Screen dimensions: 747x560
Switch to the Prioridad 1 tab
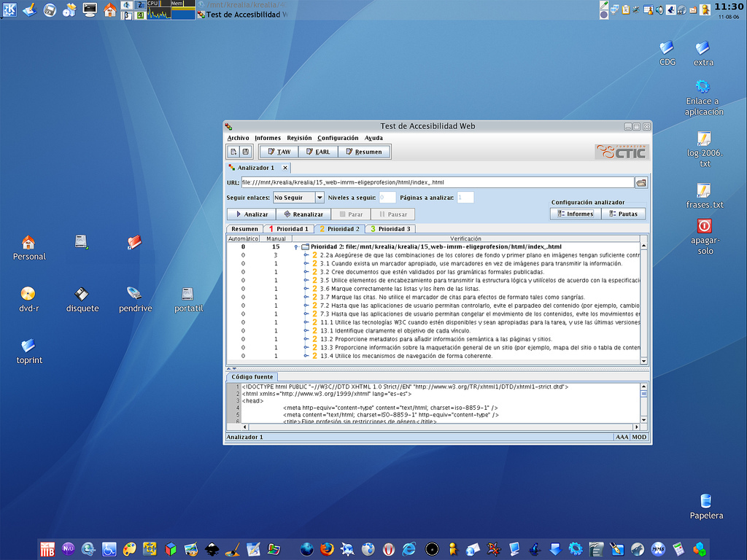(x=289, y=229)
